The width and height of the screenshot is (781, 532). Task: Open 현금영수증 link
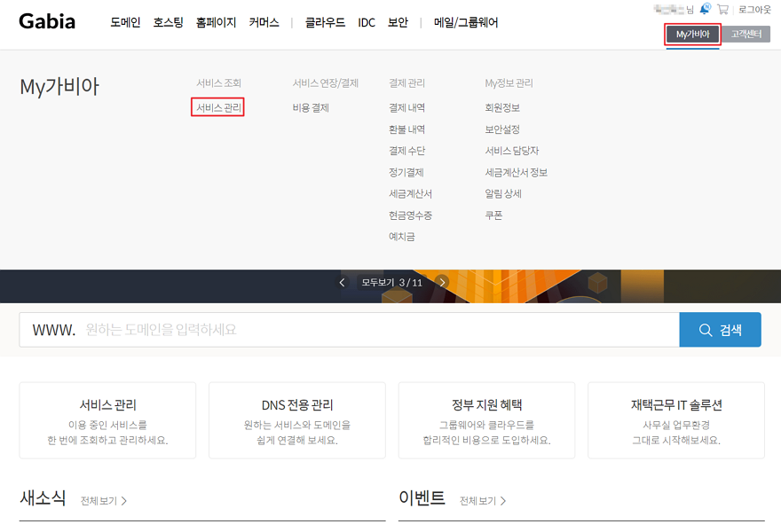pos(410,215)
